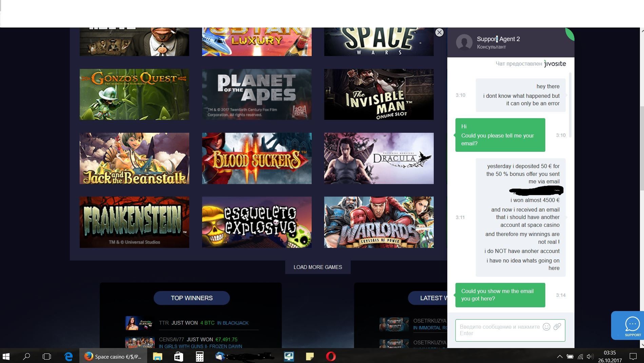Image resolution: width=644 pixels, height=363 pixels.
Task: Open File Explorer from the taskbar
Action: click(157, 356)
